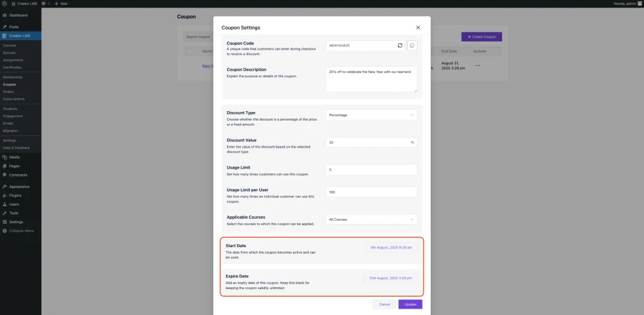
Task: Open the Expire Date picker
Action: [x=390, y=278]
